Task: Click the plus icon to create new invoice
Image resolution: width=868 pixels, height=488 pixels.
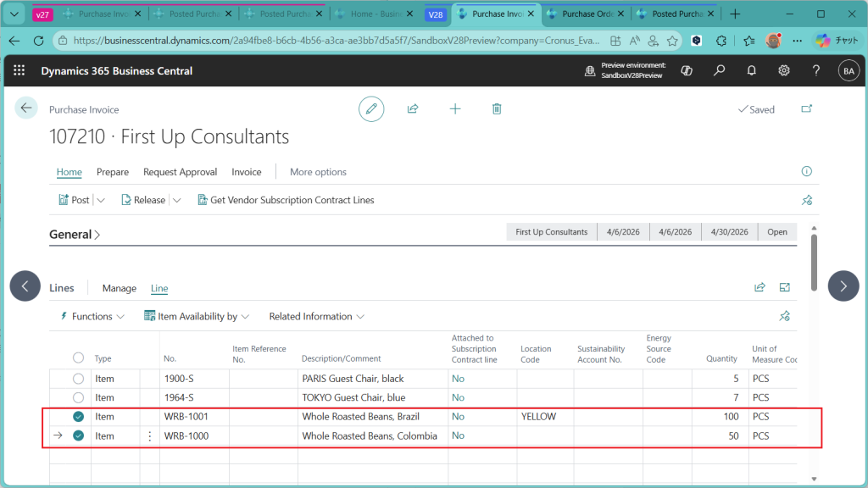Action: pos(455,108)
